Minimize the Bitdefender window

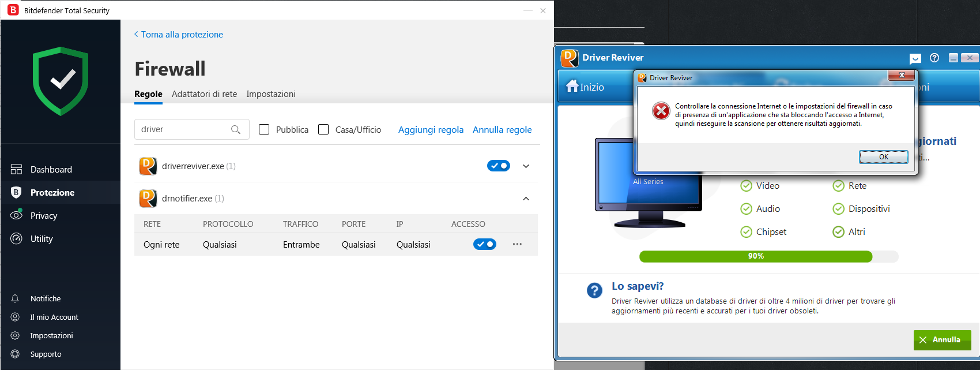527,10
